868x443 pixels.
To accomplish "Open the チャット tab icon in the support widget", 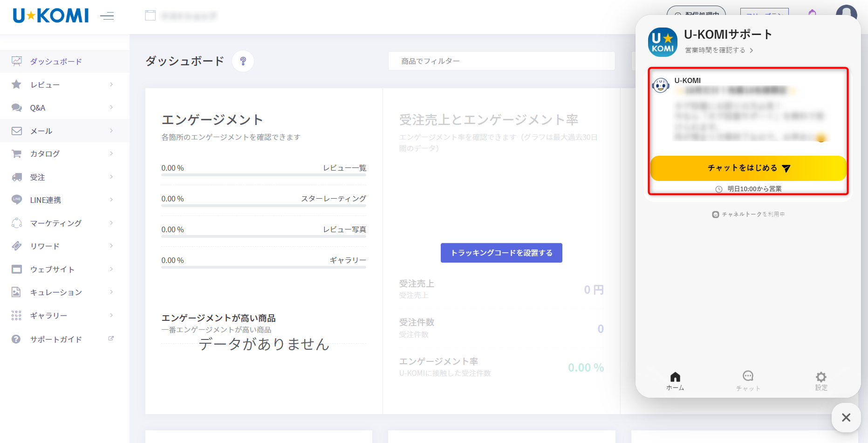I will click(x=748, y=381).
